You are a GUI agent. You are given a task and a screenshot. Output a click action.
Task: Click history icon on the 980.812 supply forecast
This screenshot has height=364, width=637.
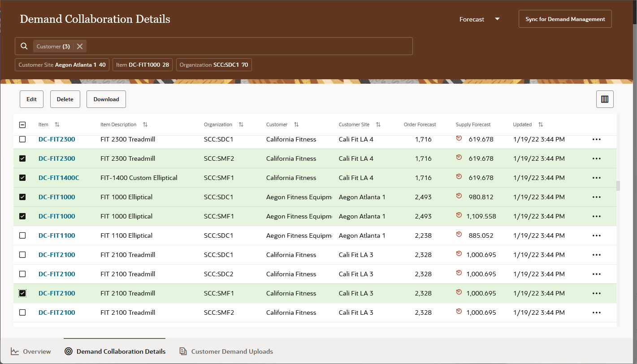coord(459,196)
